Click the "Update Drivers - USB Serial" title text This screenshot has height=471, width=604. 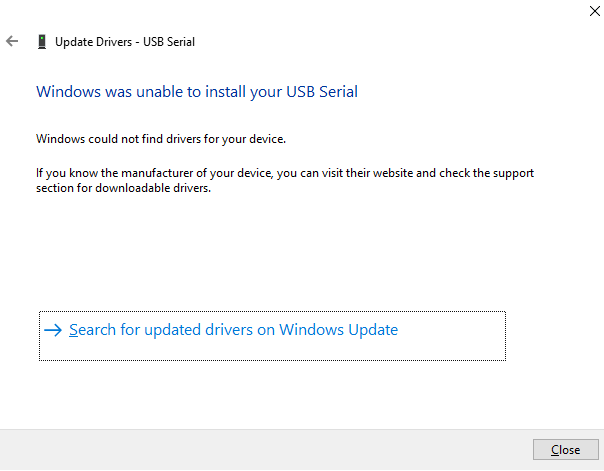tap(125, 42)
